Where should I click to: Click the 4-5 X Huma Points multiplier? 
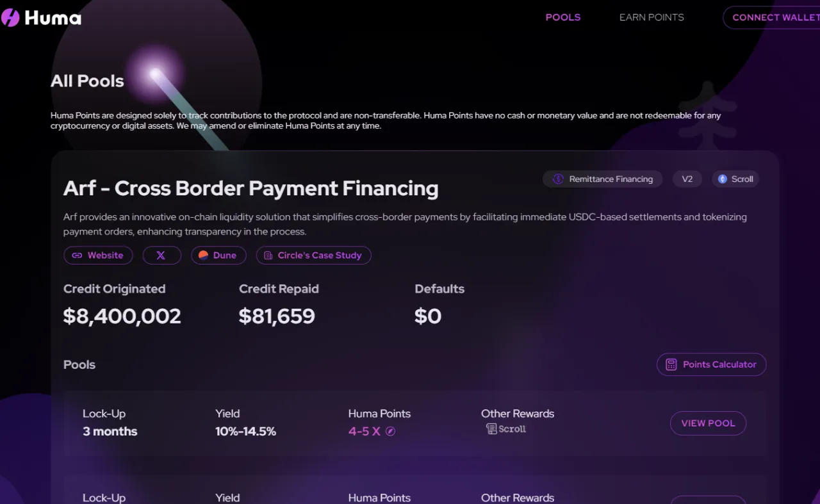[x=365, y=432]
